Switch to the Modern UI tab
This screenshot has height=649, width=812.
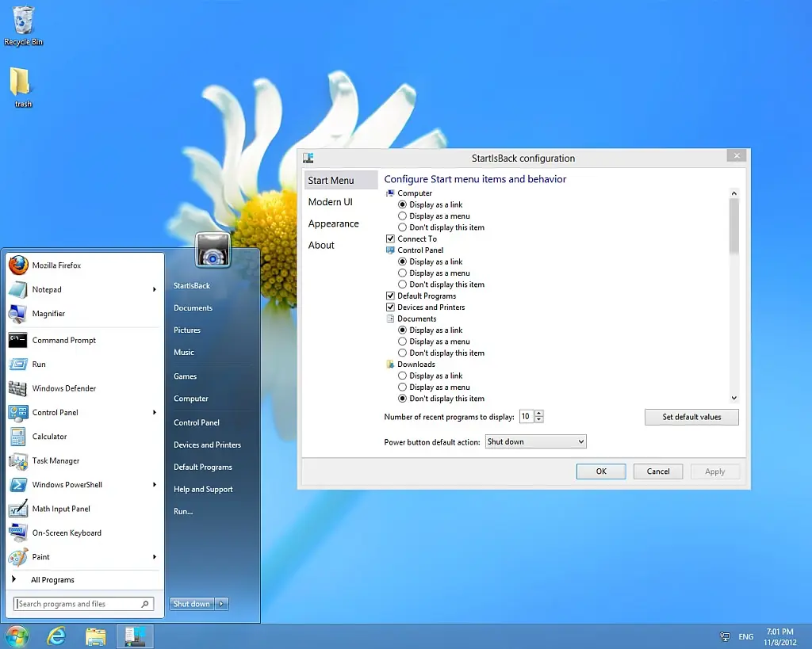[331, 202]
